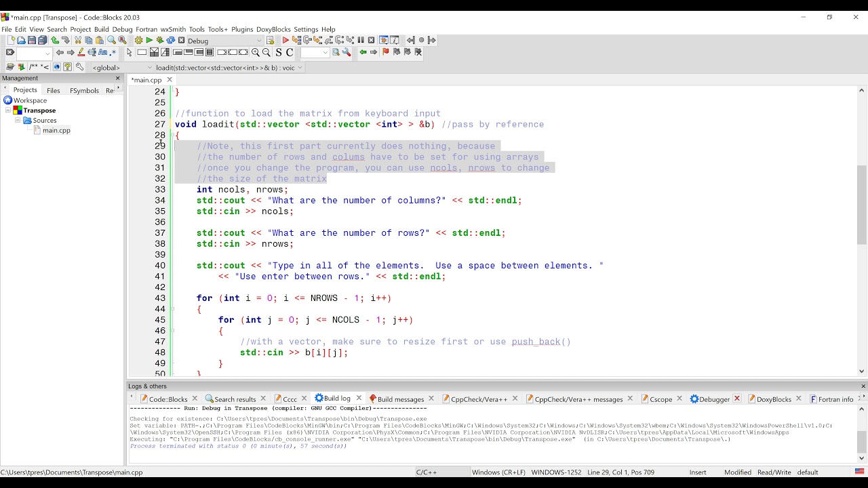This screenshot has height=488, width=868.
Task: Open the Plugins menu
Action: (242, 29)
